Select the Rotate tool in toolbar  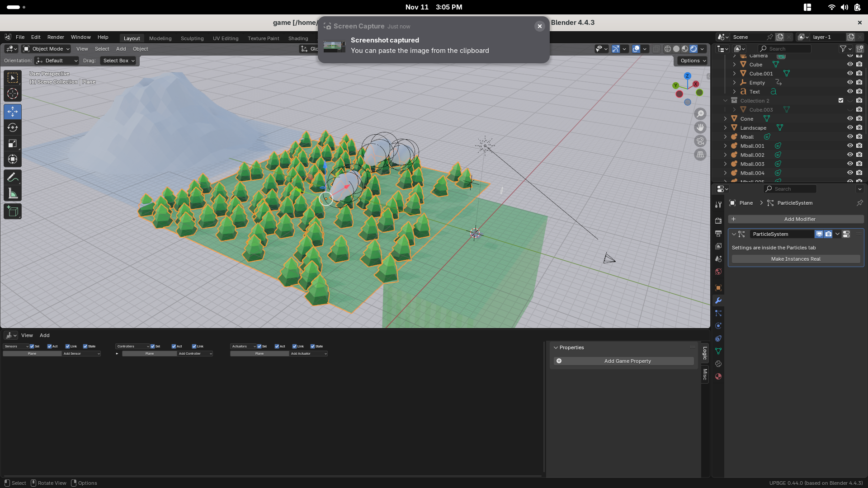pos(13,128)
